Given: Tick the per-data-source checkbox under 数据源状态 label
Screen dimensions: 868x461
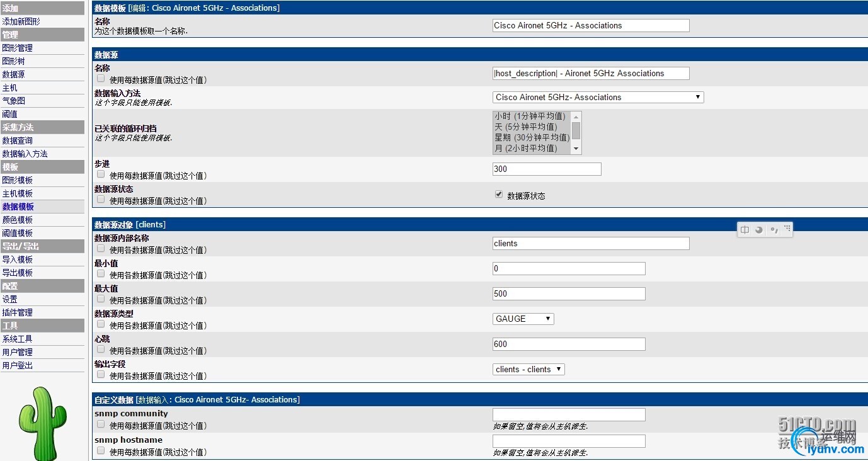Looking at the screenshot, I should coord(101,200).
